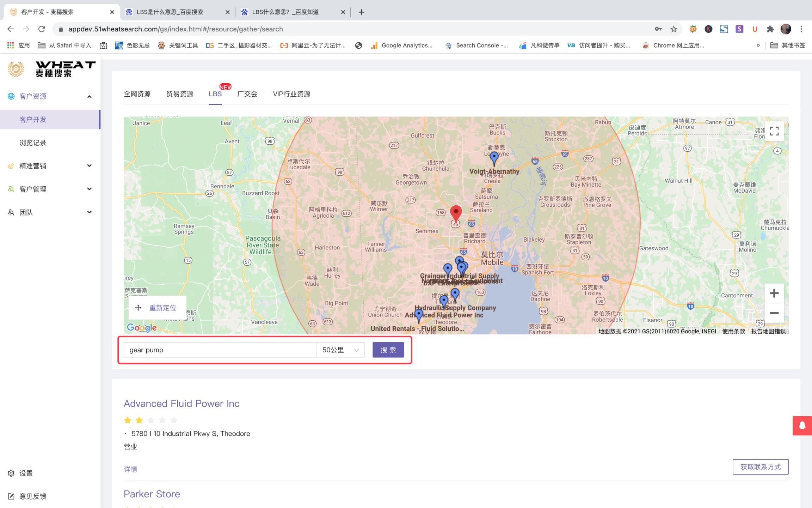
Task: Click the browser forward arrow
Action: (26, 29)
